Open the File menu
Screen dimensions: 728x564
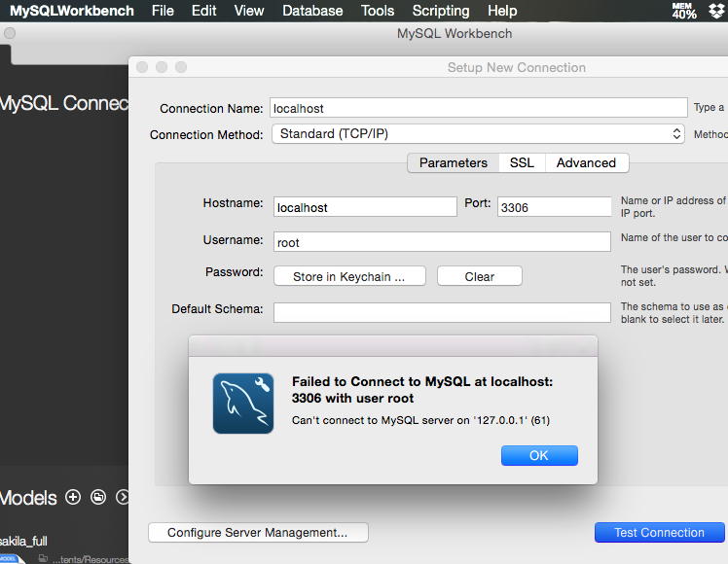[x=163, y=11]
